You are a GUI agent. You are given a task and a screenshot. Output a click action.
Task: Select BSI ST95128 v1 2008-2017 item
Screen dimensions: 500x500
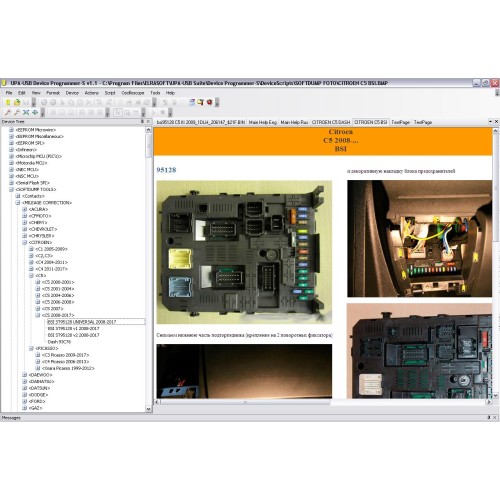tap(74, 329)
